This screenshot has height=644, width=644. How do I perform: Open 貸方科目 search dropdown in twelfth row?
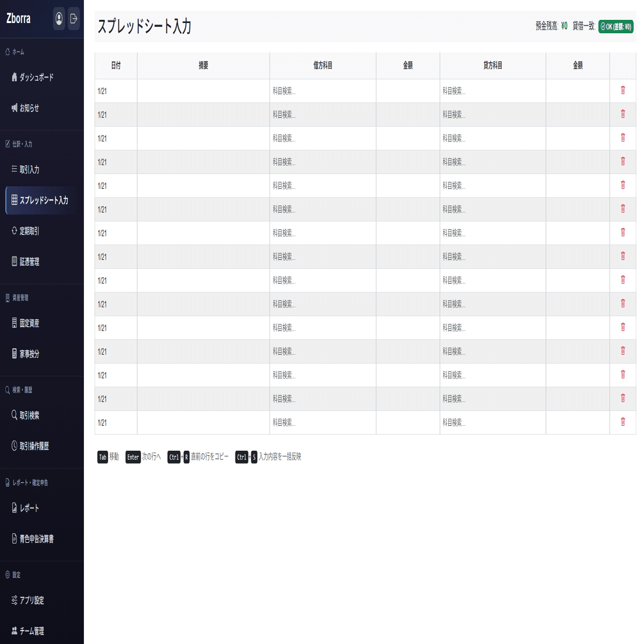493,351
